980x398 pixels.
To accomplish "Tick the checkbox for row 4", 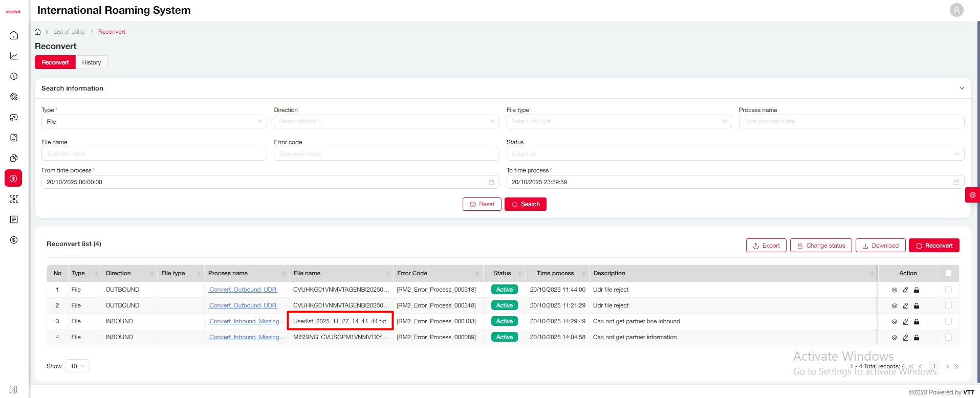I will tap(948, 338).
